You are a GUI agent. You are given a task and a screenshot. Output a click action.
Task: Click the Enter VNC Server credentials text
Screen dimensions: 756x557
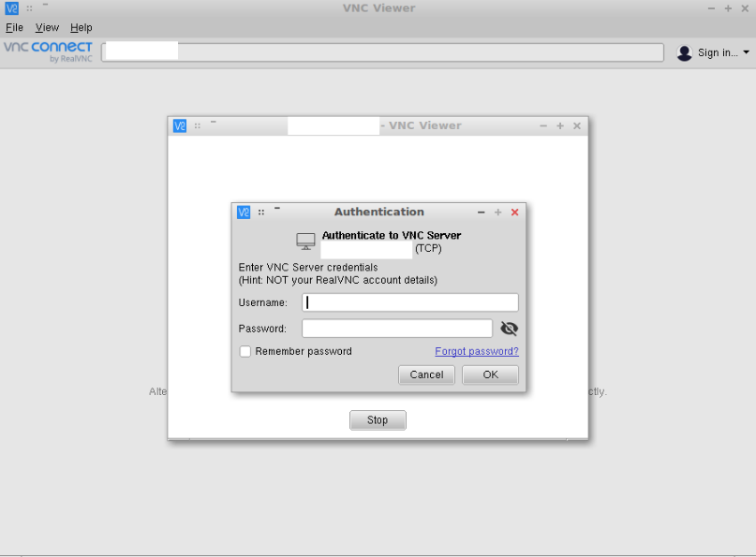point(308,268)
